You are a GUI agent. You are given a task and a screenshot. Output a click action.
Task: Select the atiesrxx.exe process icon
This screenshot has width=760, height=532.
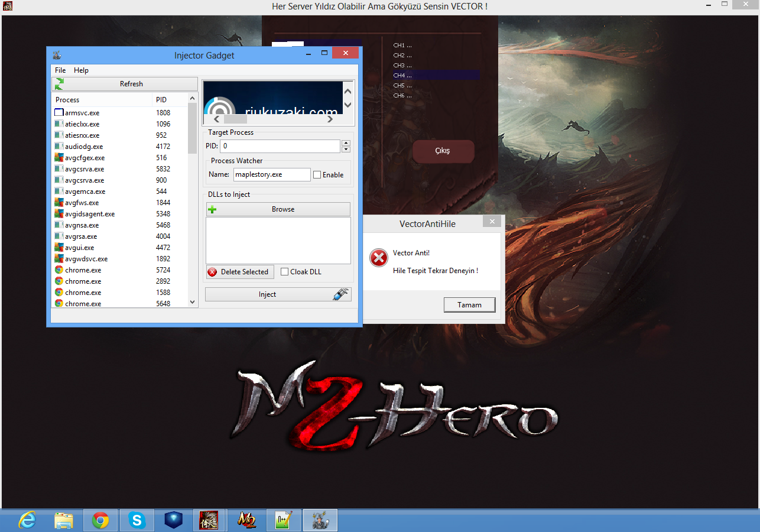pos(59,135)
